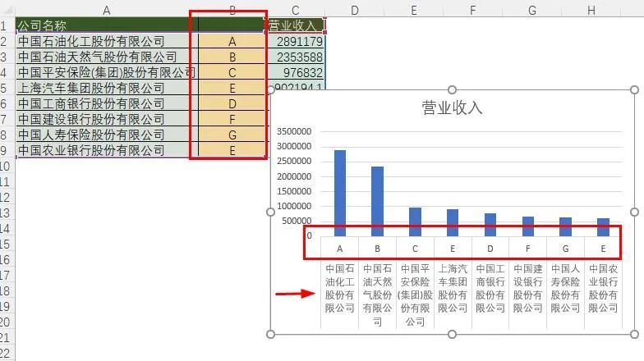Select cell 中国农业银行股份有限公司
The height and width of the screenshot is (361, 644).
[x=107, y=150]
